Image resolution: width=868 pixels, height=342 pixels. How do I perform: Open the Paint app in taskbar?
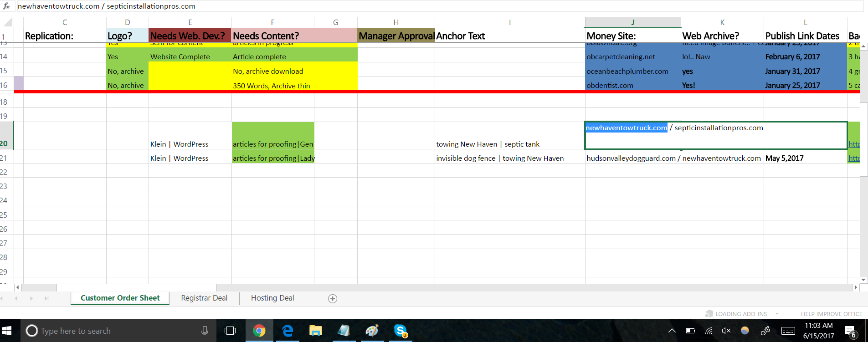tap(372, 331)
